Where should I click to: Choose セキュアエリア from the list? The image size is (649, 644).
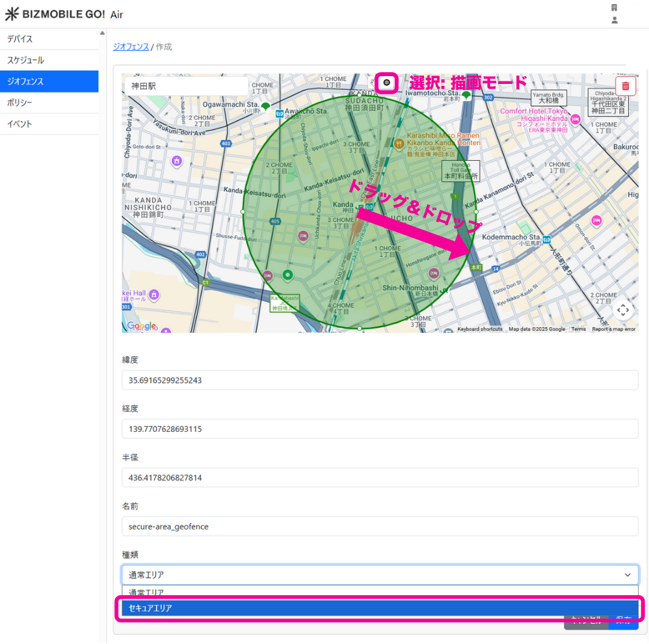click(380, 608)
